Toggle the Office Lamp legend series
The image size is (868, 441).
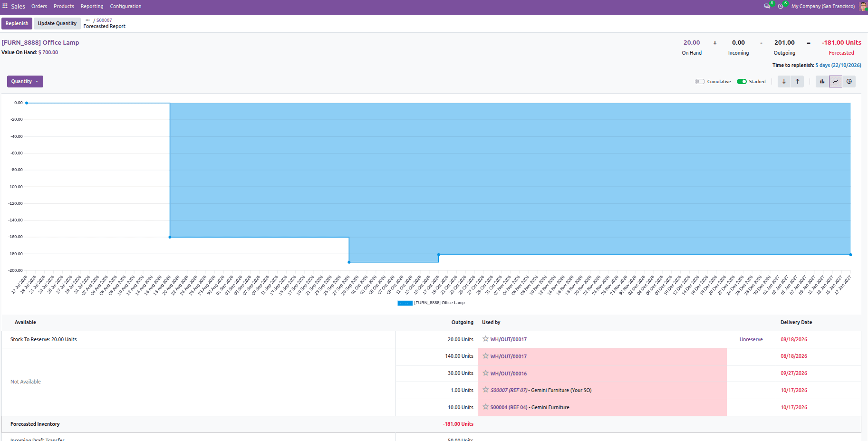[x=431, y=303]
